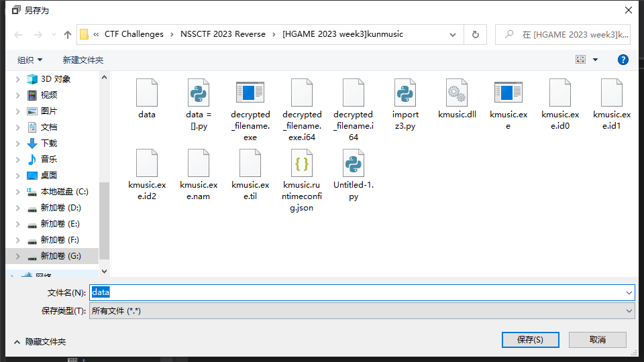
Task: Click the 取消 button
Action: 597,340
